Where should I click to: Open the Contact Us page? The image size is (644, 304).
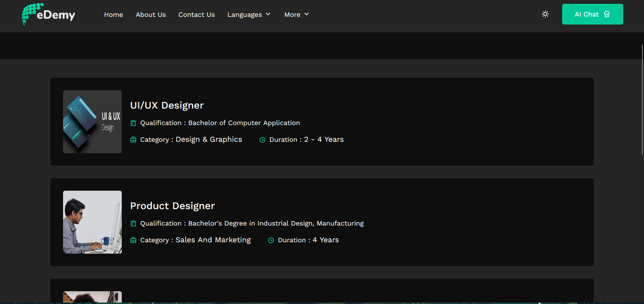[x=196, y=15]
